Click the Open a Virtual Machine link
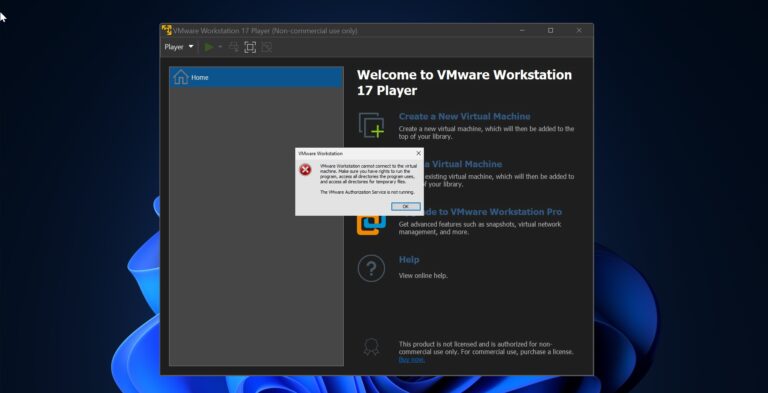Image resolution: width=768 pixels, height=393 pixels. 463,164
